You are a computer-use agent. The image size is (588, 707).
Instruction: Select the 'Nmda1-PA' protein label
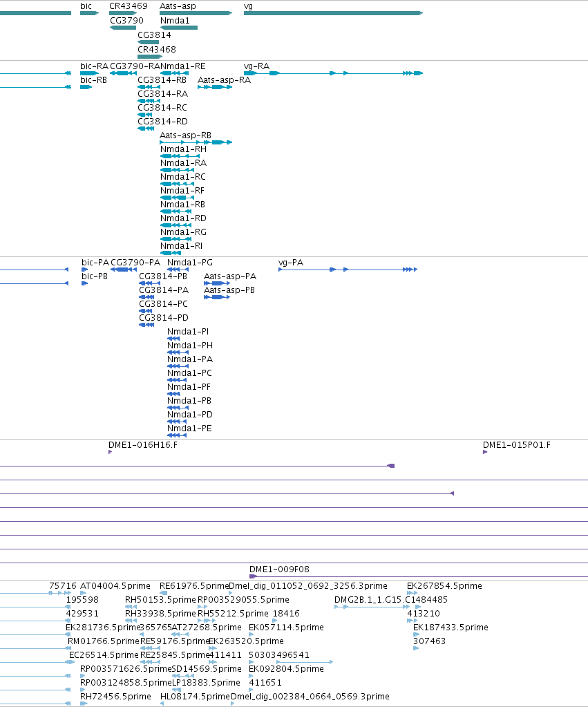pyautogui.click(x=190, y=359)
